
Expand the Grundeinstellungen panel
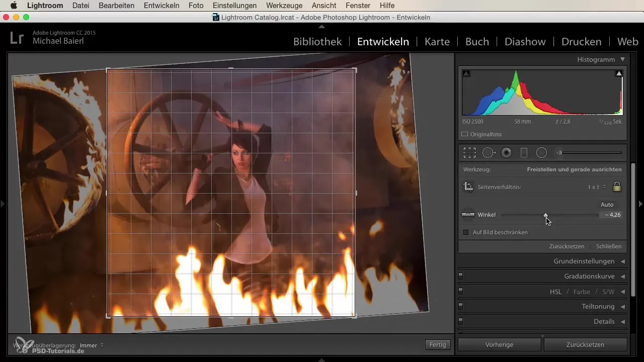pyautogui.click(x=584, y=261)
